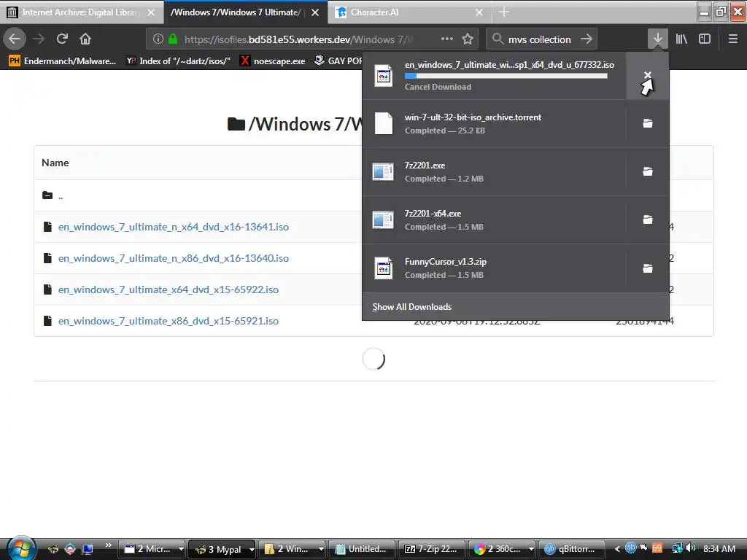This screenshot has width=747, height=560.
Task: Switch to the Untitled taskbar window
Action: click(362, 549)
